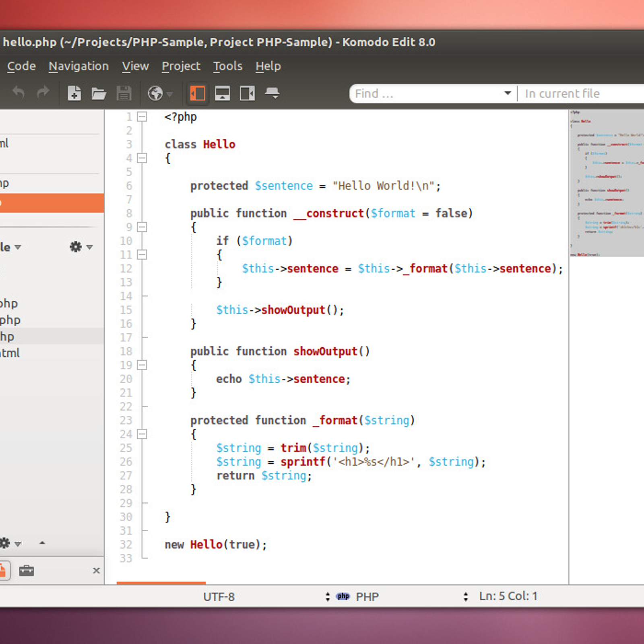Screen dimensions: 644x644
Task: Toggle the bottom pane visibility button
Action: coord(222,93)
